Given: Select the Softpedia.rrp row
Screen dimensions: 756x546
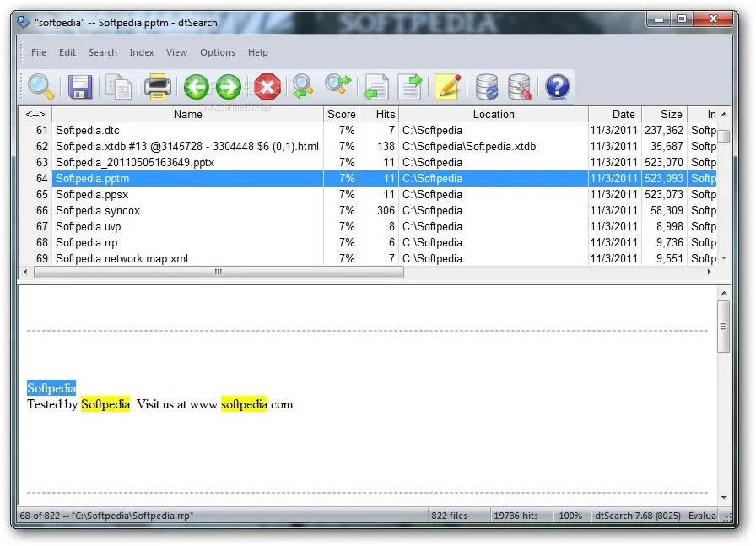Looking at the screenshot, I should (x=368, y=242).
